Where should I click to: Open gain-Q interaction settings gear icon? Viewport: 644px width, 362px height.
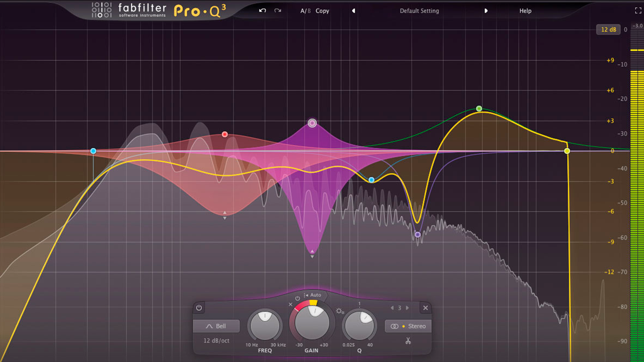[x=340, y=311]
